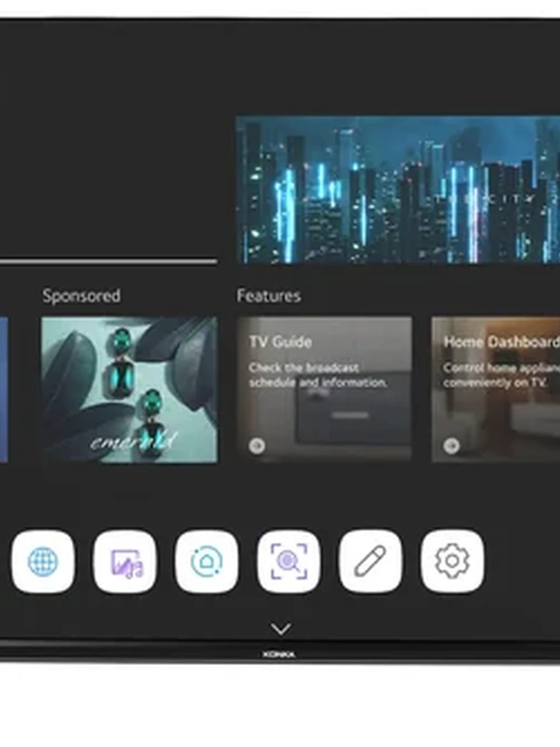Click the 'Check the broadcast schedule' description

(318, 375)
